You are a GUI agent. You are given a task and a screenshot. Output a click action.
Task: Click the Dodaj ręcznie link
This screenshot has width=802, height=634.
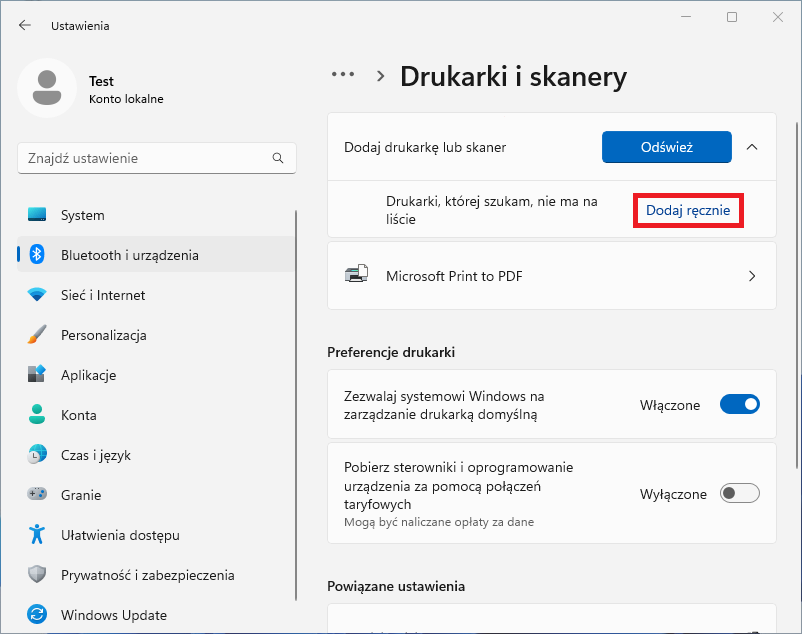click(x=688, y=210)
